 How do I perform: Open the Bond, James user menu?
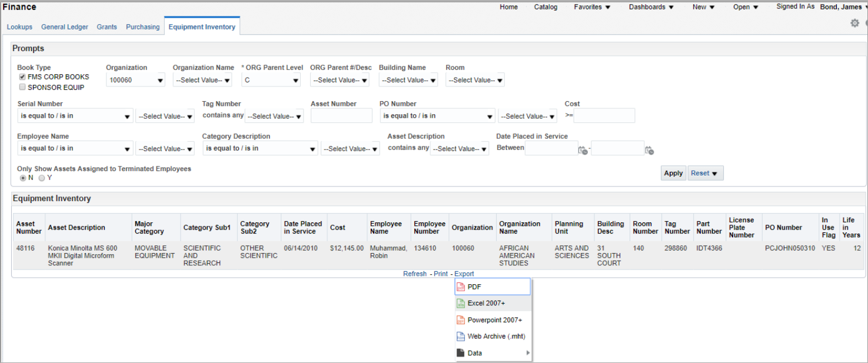coord(842,6)
